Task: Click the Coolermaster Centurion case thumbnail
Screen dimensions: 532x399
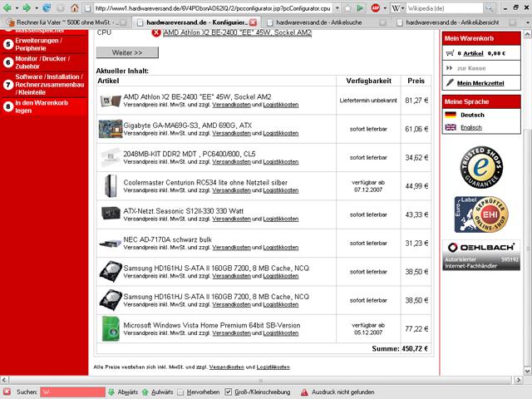Action: (111, 186)
